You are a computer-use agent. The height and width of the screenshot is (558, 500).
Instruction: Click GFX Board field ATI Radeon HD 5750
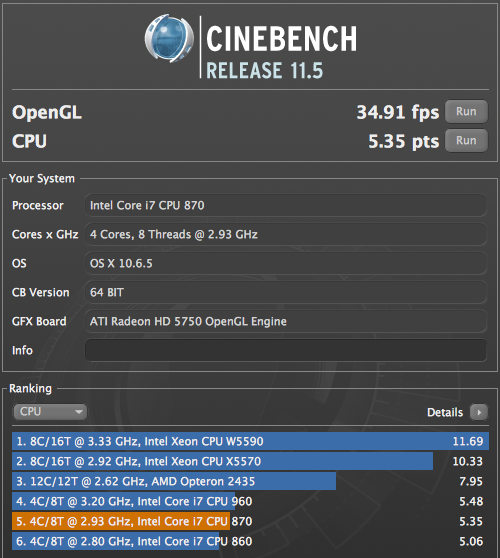pos(286,321)
